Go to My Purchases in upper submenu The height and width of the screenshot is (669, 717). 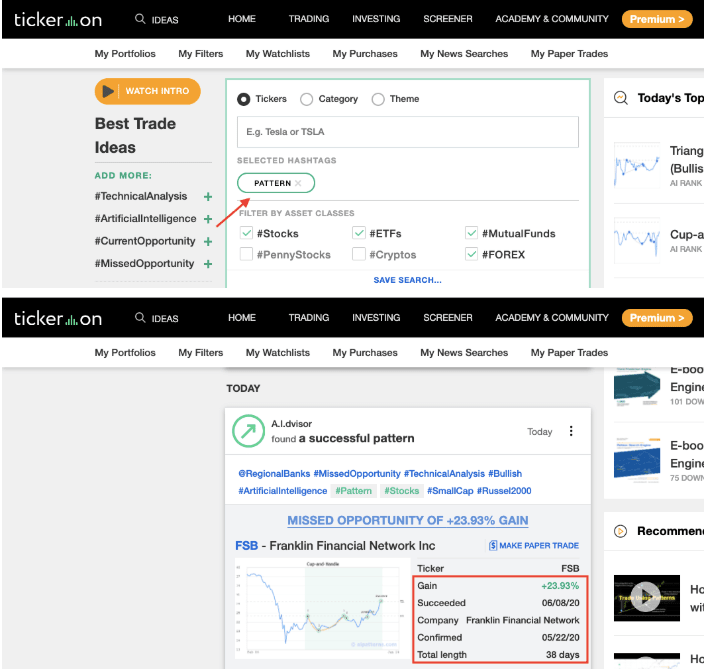[365, 54]
